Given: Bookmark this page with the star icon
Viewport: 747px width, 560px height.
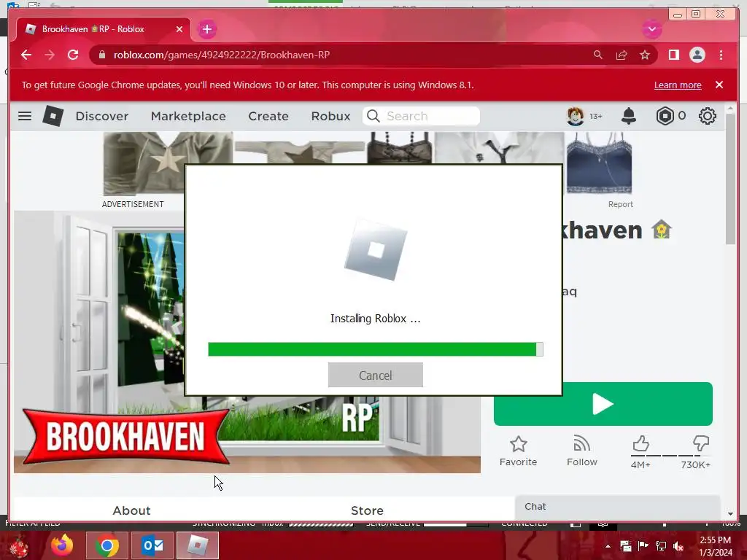Looking at the screenshot, I should tap(645, 55).
